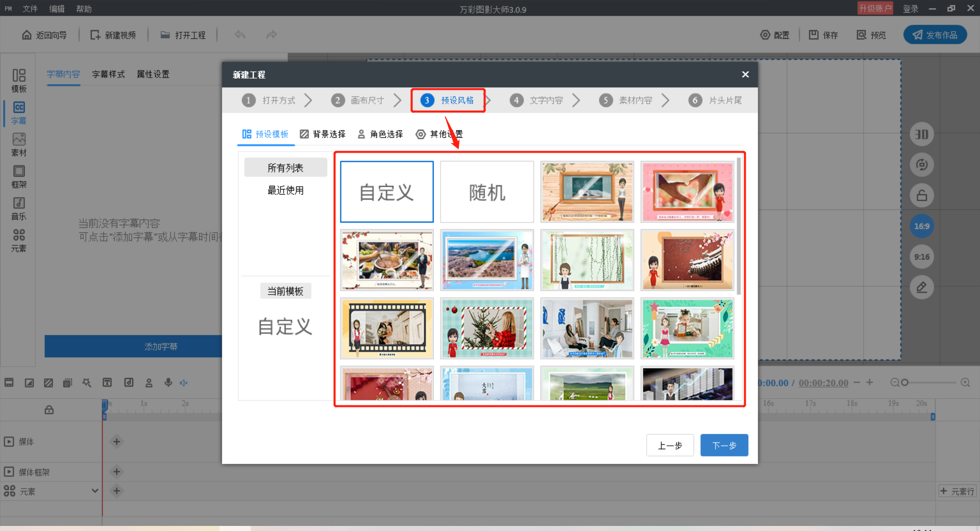
Task: Add item to 媒体框架 track
Action: 116,472
